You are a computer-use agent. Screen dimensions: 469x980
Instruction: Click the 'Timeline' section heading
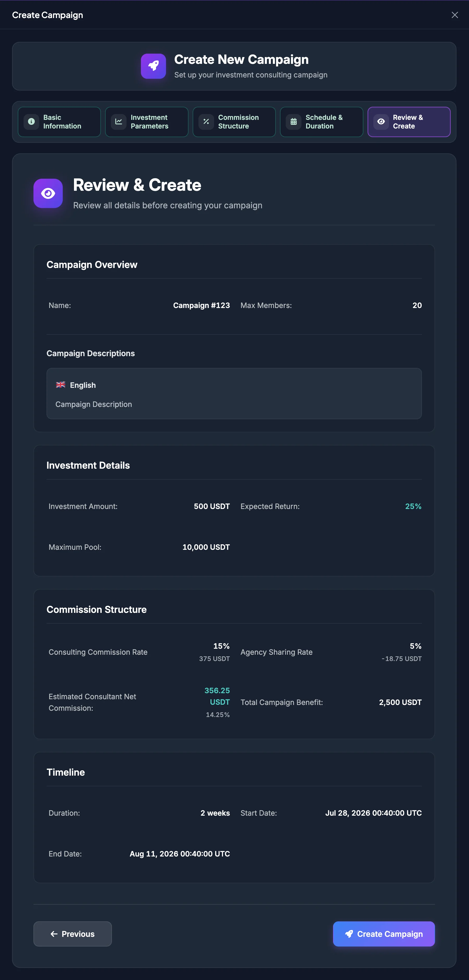coord(66,772)
